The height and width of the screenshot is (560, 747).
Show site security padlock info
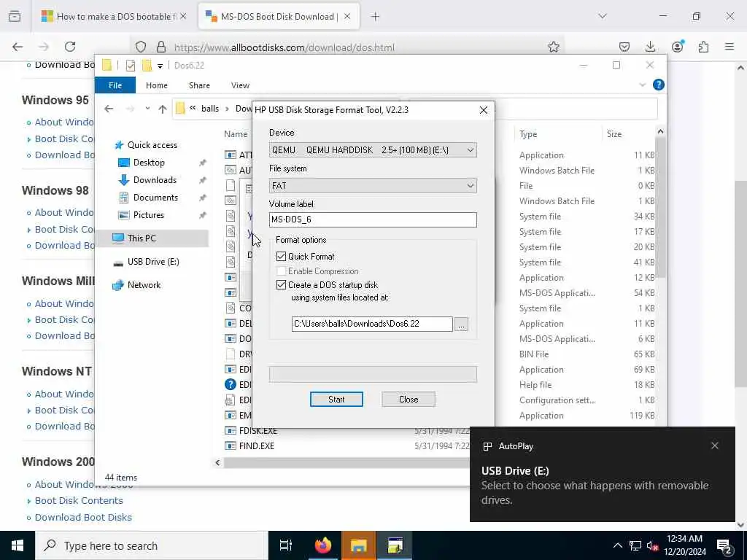tap(161, 47)
